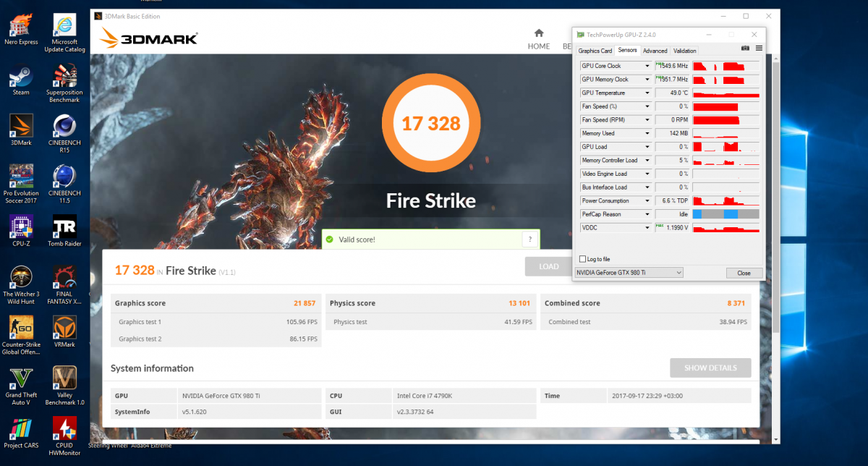868x466 pixels.
Task: Open Superposition Benchmark desktop icon
Action: pos(64,82)
